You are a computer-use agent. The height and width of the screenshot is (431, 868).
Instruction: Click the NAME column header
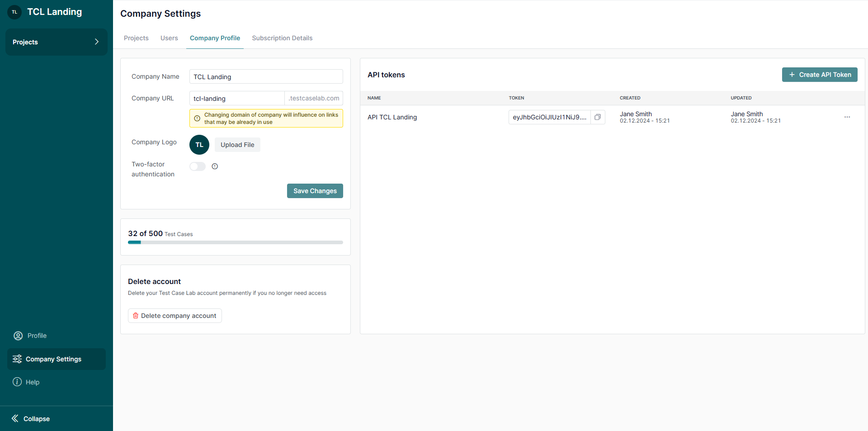pyautogui.click(x=374, y=98)
